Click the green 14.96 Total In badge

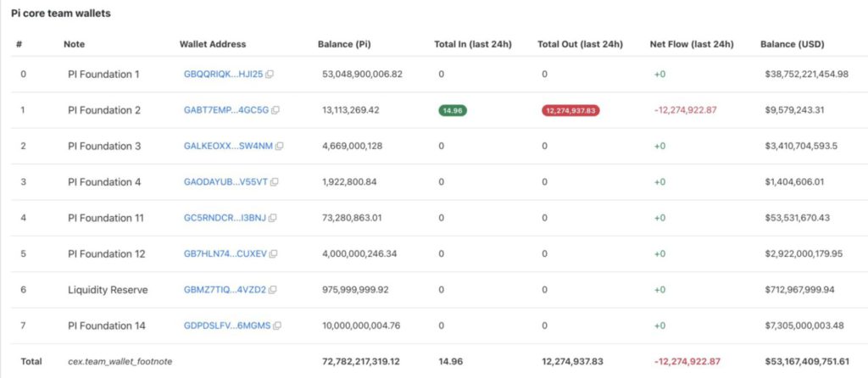click(453, 110)
